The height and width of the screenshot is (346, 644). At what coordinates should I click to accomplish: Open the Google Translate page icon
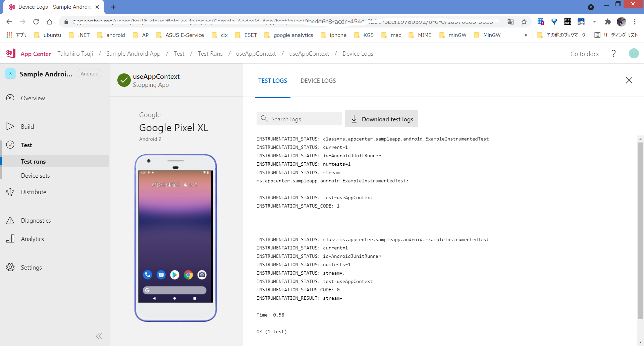point(511,22)
